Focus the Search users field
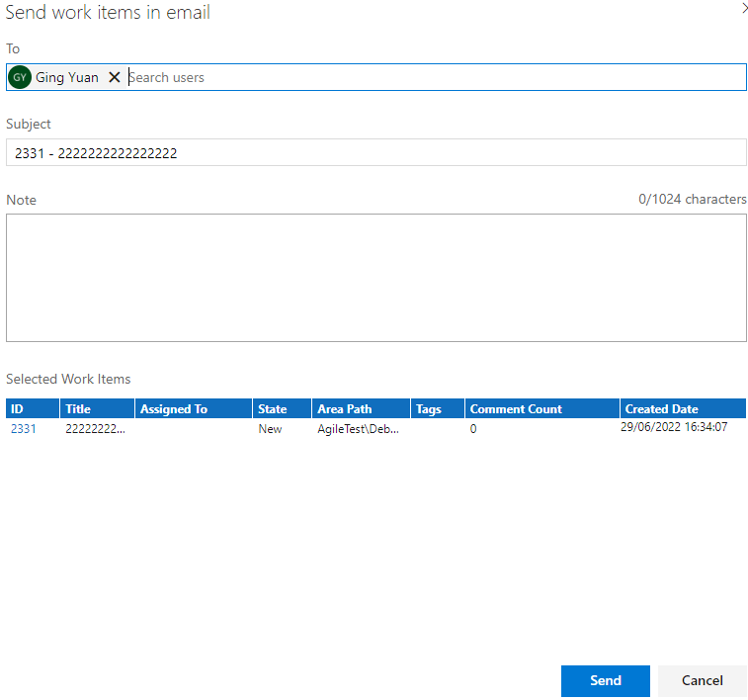Screen dimensions: 748x700 tap(437, 77)
